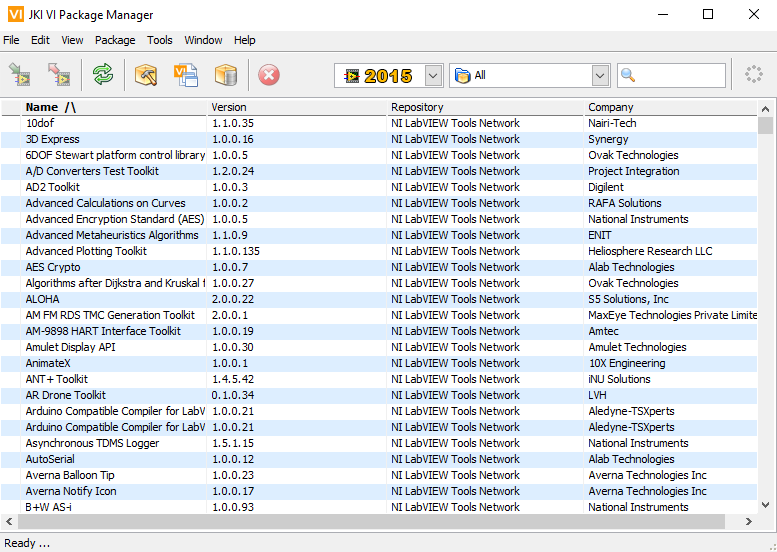Open the VI Package Builder hammer icon

point(146,75)
